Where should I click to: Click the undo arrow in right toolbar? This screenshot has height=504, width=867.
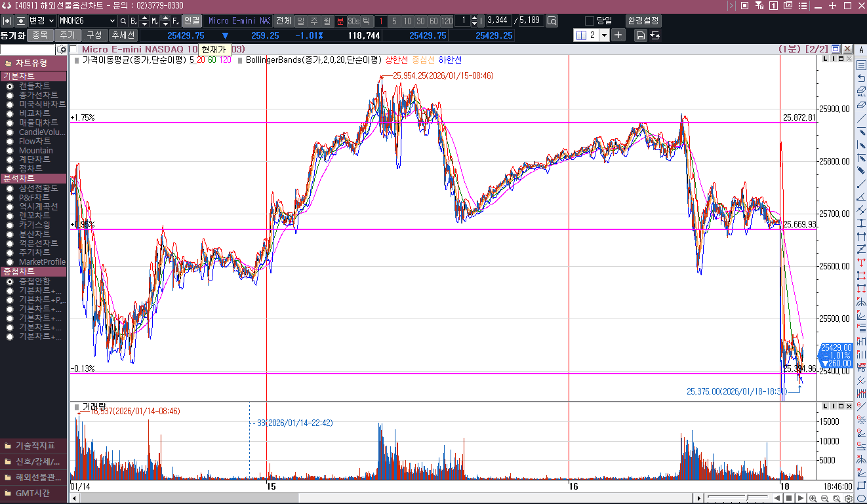(861, 79)
